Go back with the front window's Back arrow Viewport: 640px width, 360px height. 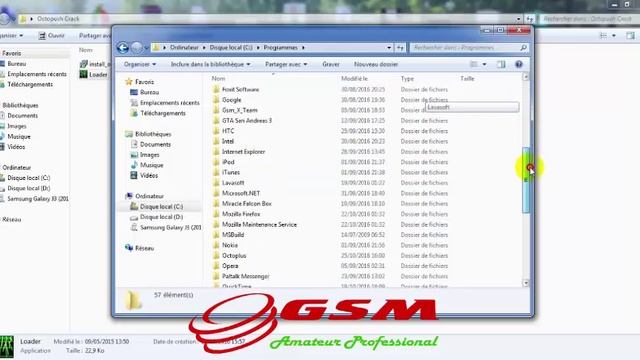(x=123, y=48)
